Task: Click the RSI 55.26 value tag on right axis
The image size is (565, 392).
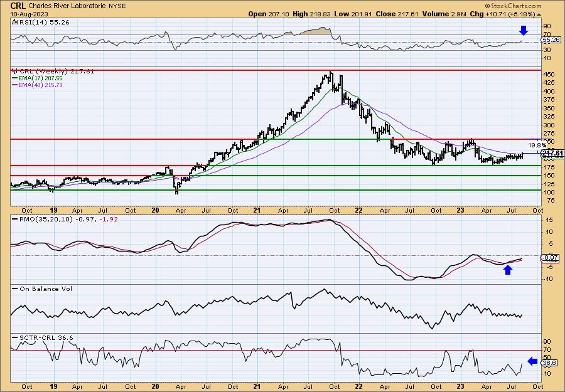Action: 550,40
